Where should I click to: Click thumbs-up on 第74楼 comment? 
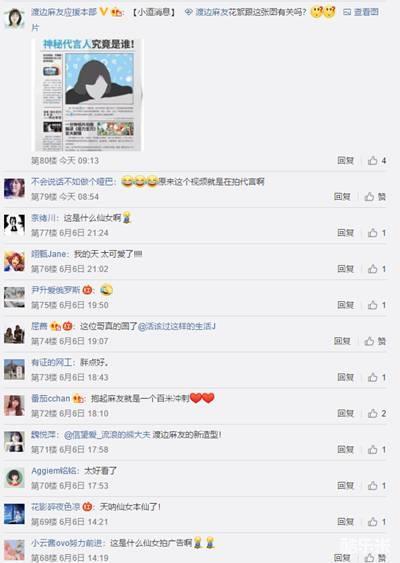click(x=375, y=341)
